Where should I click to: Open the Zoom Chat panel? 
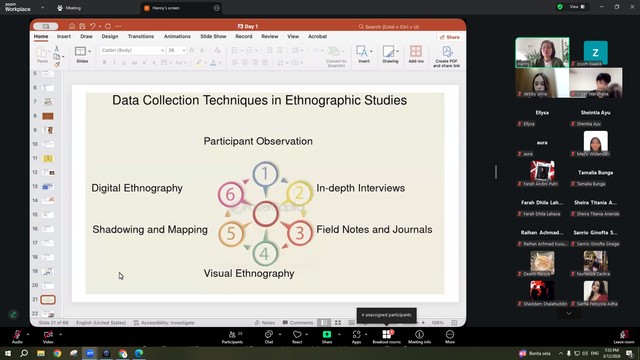[269, 337]
